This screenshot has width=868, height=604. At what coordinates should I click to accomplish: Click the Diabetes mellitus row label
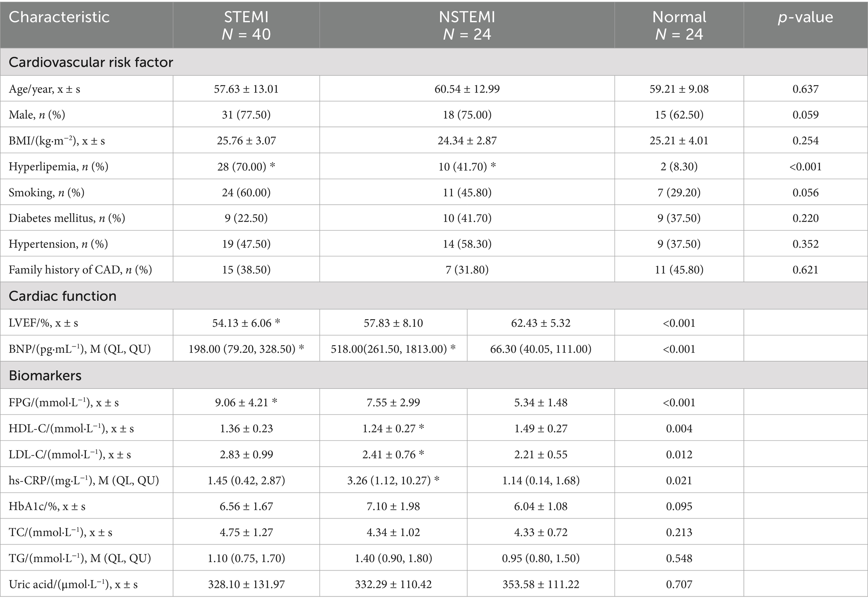pos(67,218)
